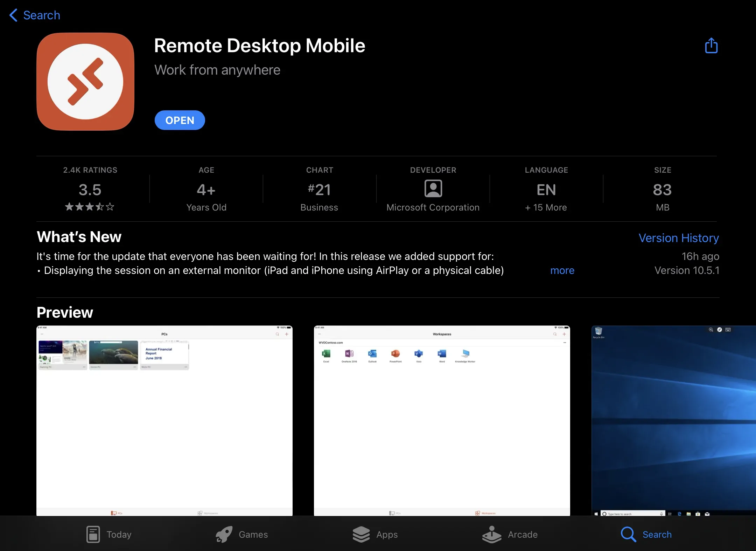This screenshot has width=756, height=551.
Task: Open the share sheet icon
Action: [711, 46]
